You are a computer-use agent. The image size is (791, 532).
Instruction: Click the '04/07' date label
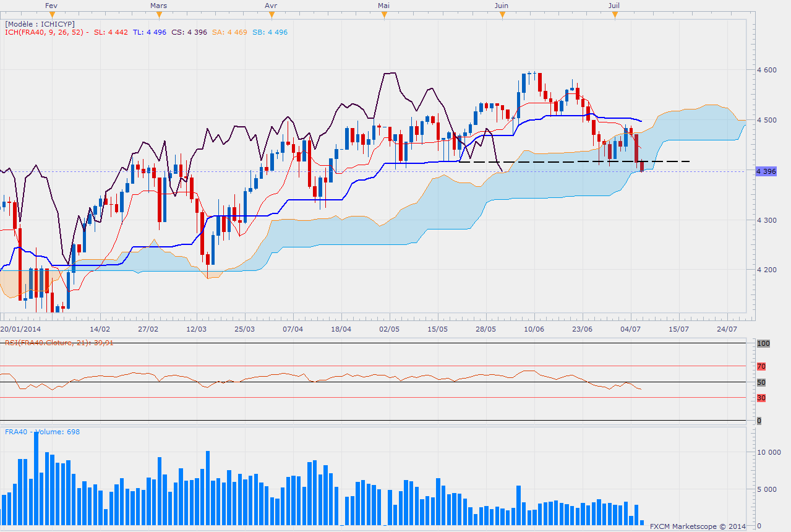[630, 329]
